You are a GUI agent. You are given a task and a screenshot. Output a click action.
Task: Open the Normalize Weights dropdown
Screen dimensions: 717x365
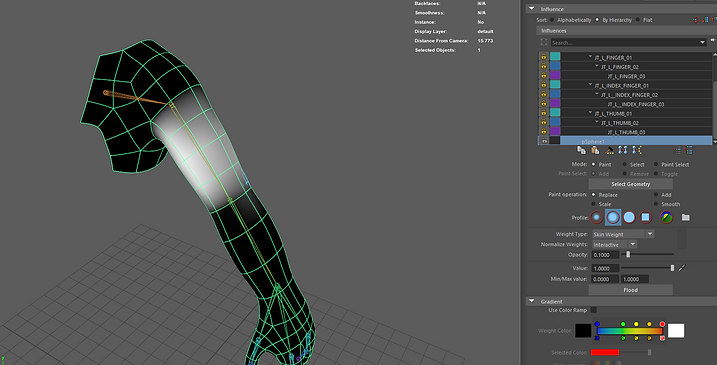(633, 244)
